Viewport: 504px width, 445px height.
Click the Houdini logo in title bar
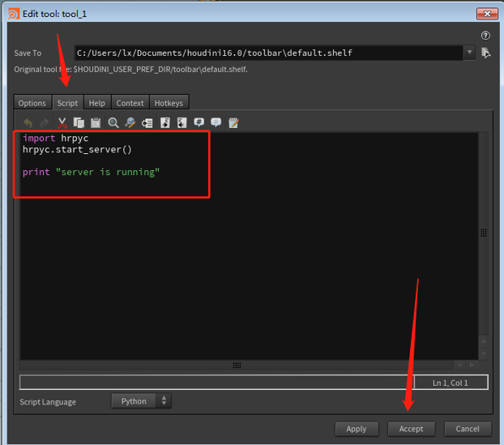click(14, 14)
